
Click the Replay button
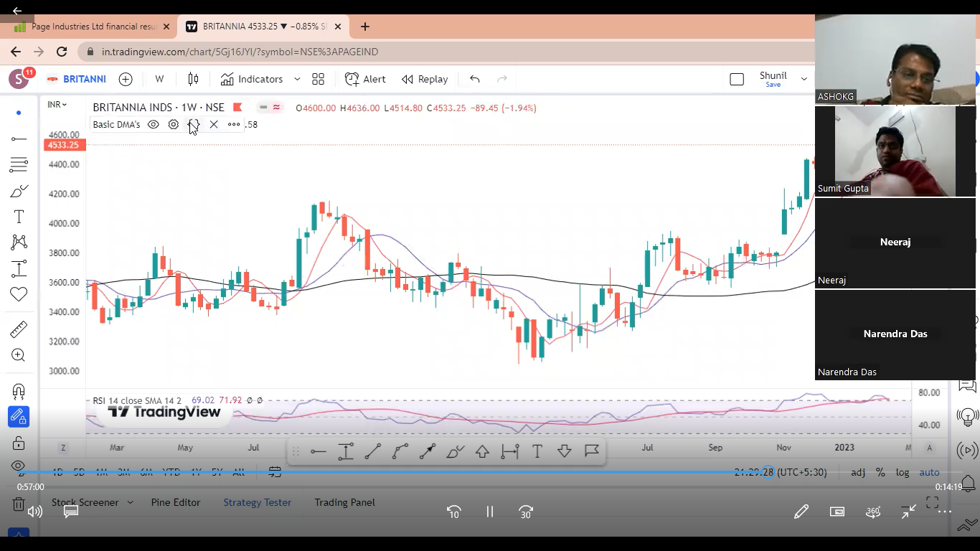425,79
